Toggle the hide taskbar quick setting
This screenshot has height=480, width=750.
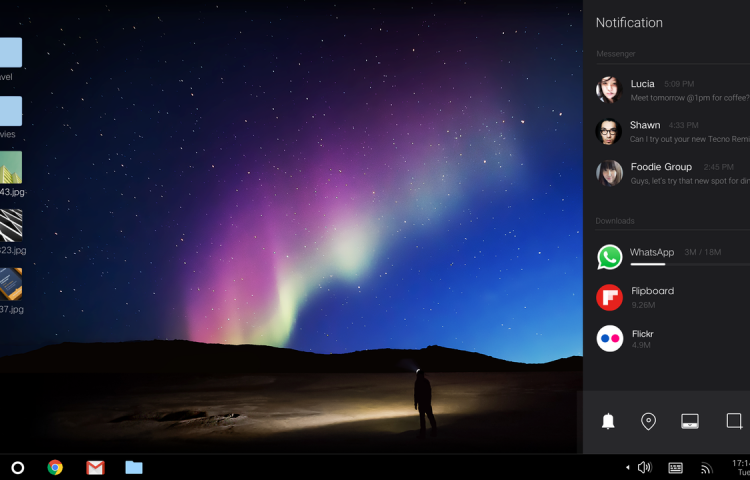coord(690,421)
